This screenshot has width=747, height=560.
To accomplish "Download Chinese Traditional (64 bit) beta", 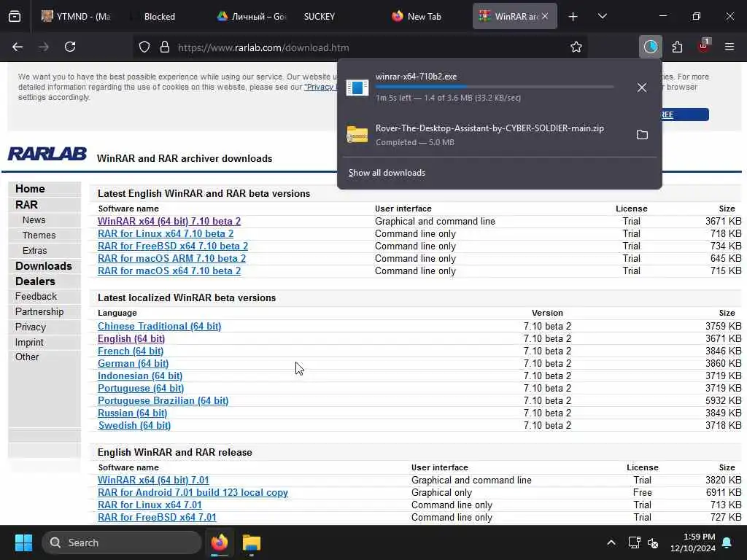I will click(x=159, y=326).
